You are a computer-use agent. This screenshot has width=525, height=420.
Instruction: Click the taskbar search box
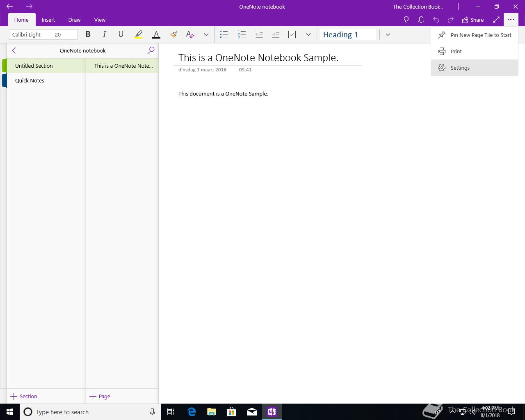(x=90, y=412)
